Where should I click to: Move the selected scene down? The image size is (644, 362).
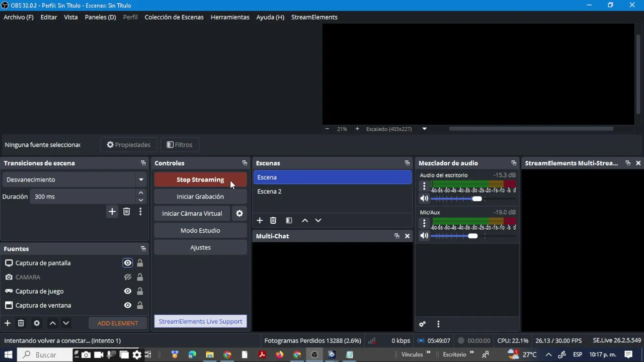pos(318,220)
